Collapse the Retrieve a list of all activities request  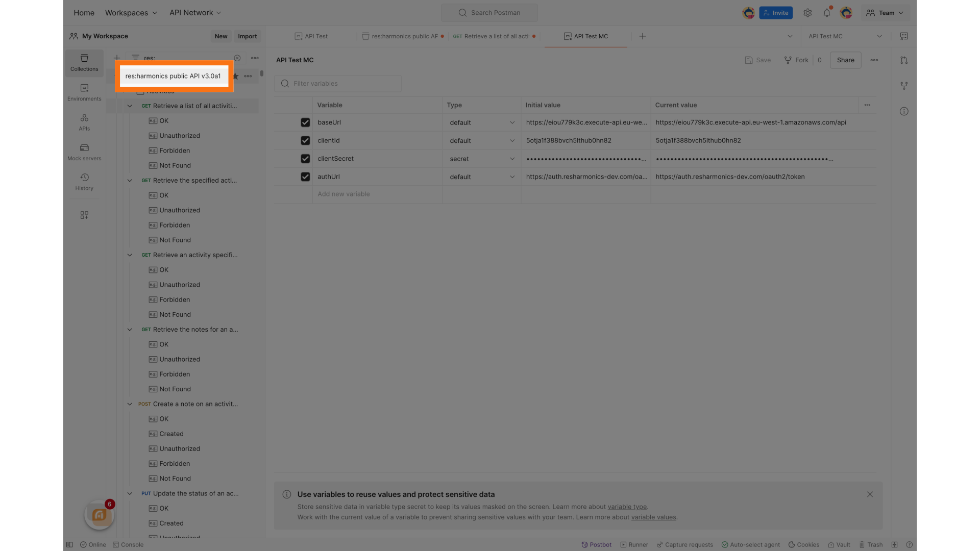tap(130, 106)
